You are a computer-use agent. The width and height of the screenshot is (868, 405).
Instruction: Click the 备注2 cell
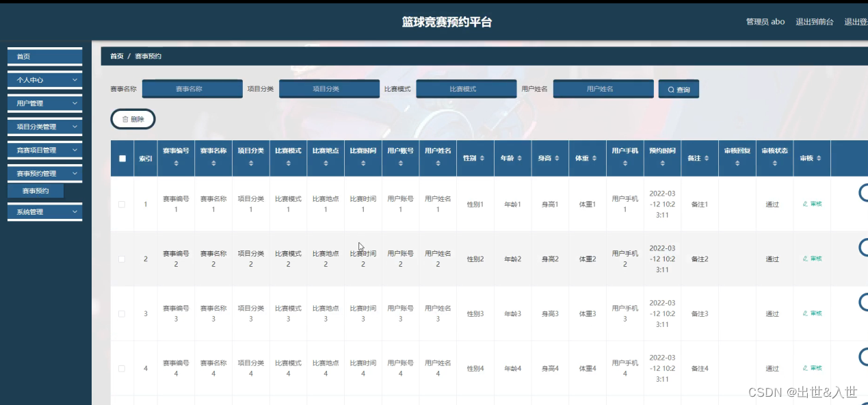[700, 259]
